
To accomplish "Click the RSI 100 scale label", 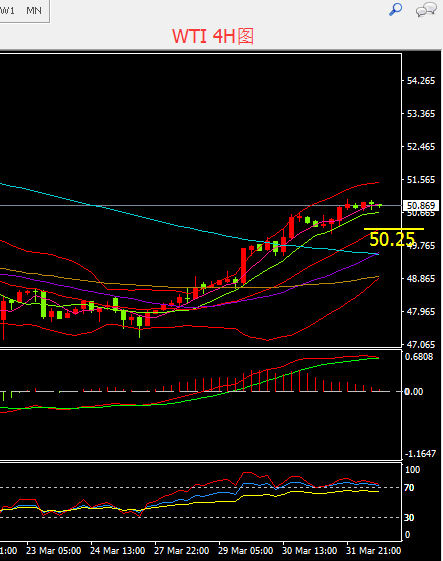I will tap(412, 469).
